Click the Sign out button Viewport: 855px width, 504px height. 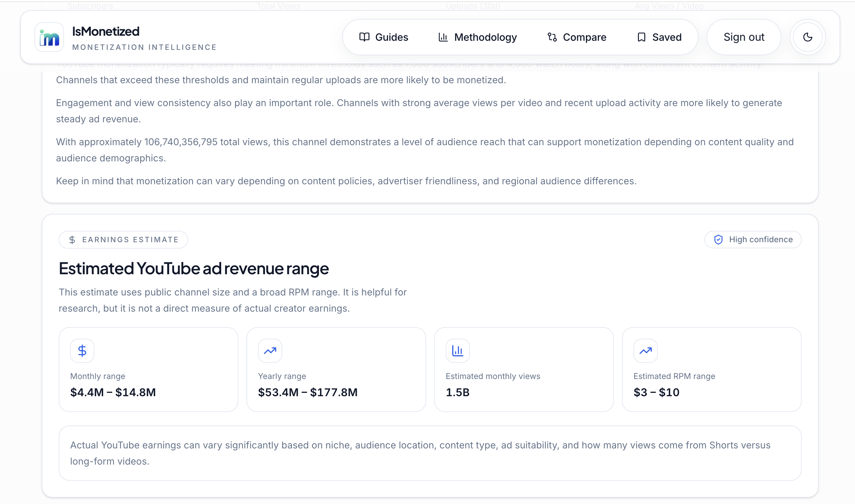744,37
